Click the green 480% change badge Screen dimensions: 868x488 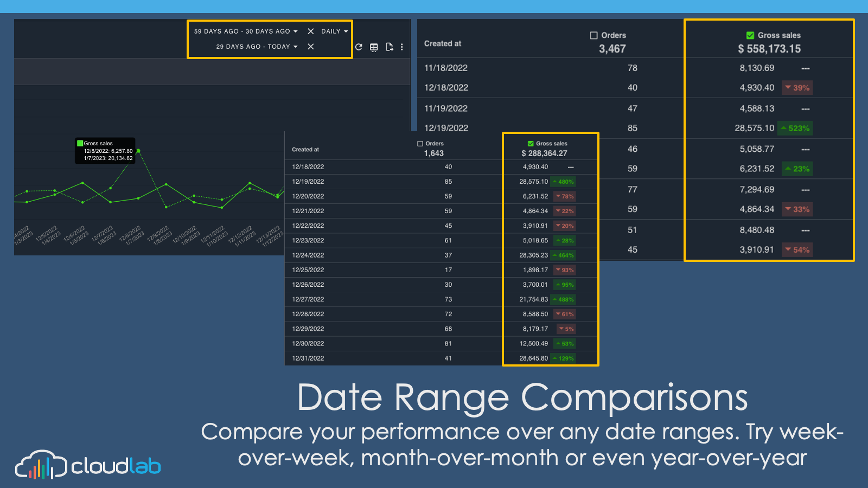(x=563, y=182)
